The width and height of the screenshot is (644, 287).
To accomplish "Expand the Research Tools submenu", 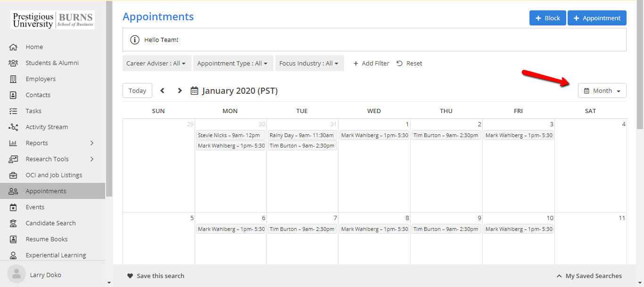I will [x=92, y=159].
